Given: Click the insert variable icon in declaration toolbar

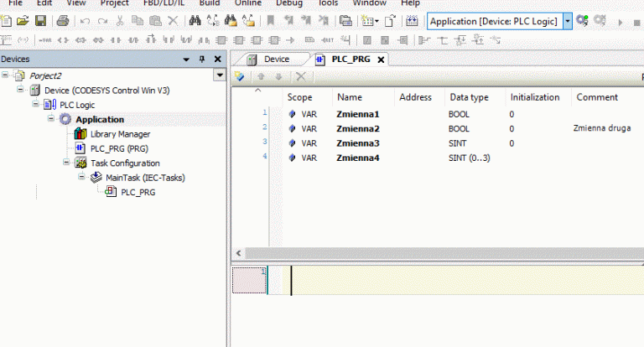Looking at the screenshot, I should click(x=240, y=76).
